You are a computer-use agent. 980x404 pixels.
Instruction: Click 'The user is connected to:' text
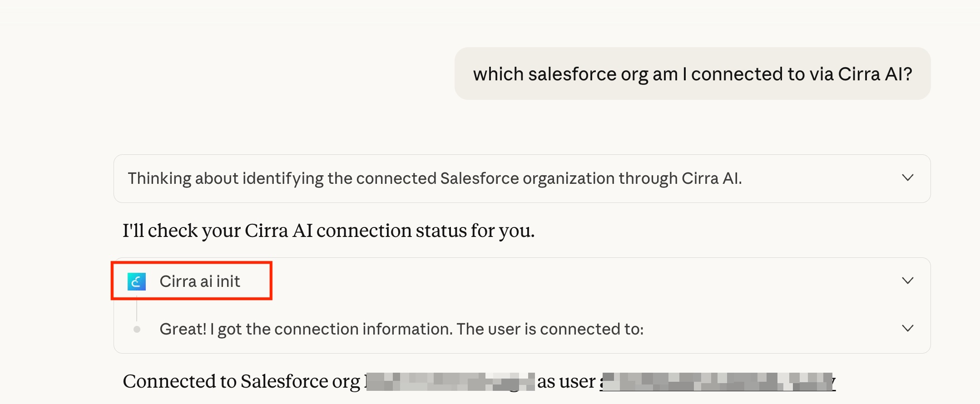549,329
